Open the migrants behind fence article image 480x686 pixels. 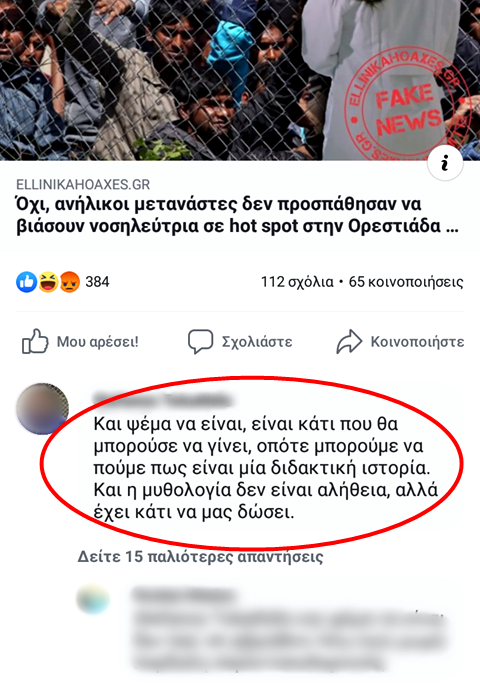240,80
